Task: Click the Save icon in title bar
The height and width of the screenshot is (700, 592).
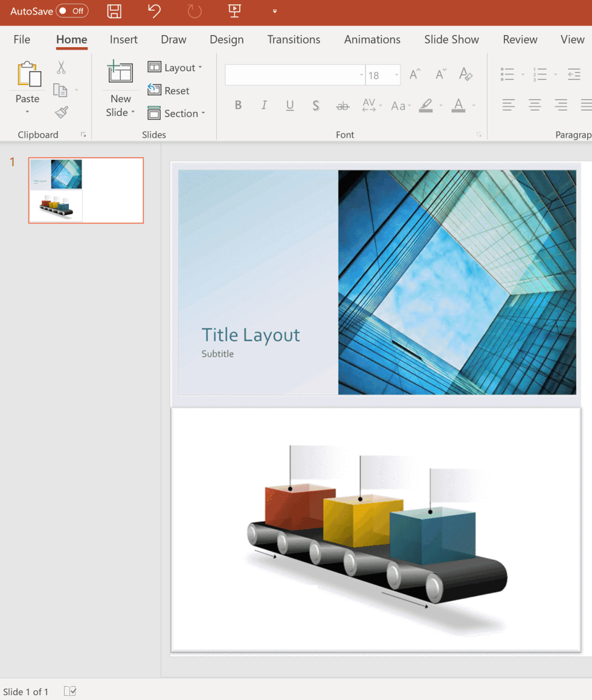Action: (x=114, y=11)
